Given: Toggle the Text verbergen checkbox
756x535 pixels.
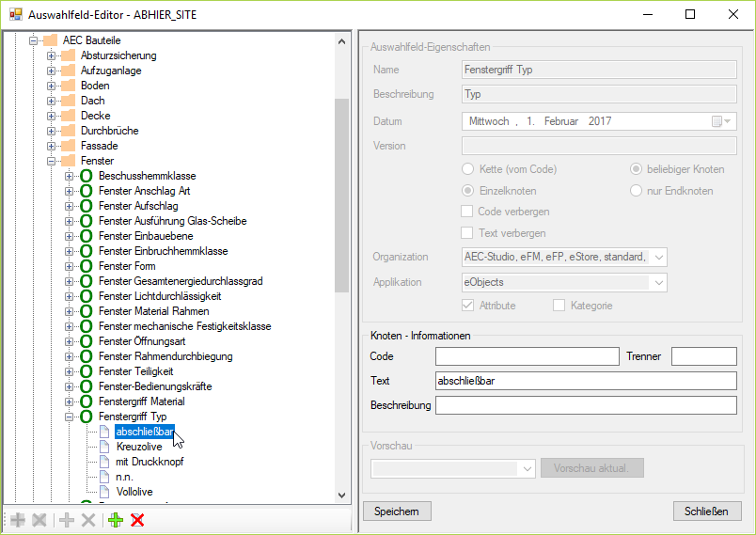Looking at the screenshot, I should (466, 233).
